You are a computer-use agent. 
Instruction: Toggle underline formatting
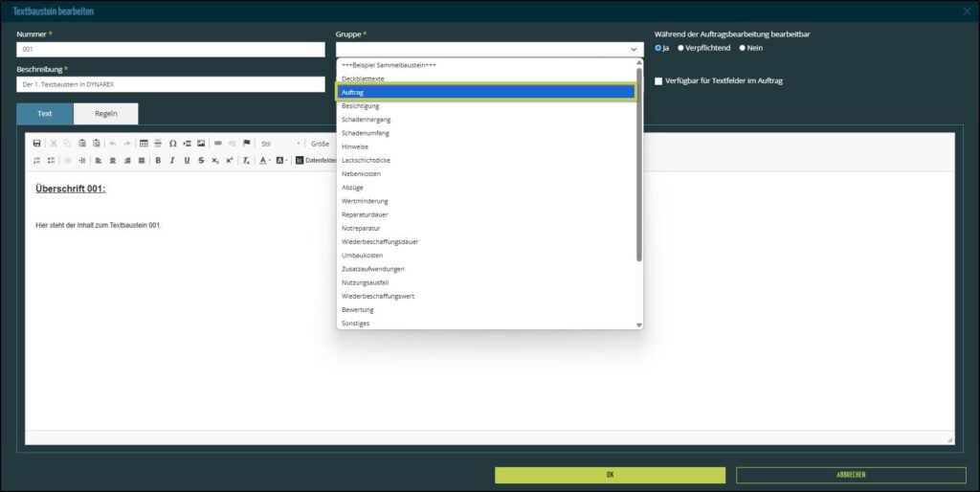(x=186, y=160)
